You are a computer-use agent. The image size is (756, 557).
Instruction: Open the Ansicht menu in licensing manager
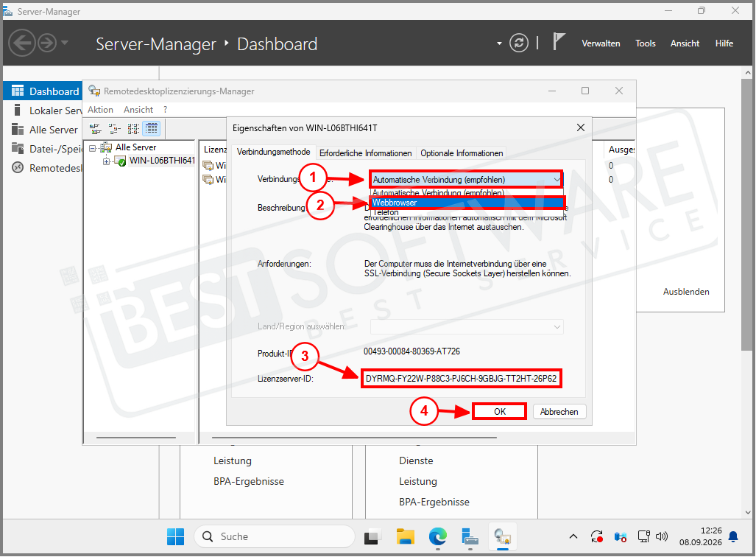tap(138, 110)
